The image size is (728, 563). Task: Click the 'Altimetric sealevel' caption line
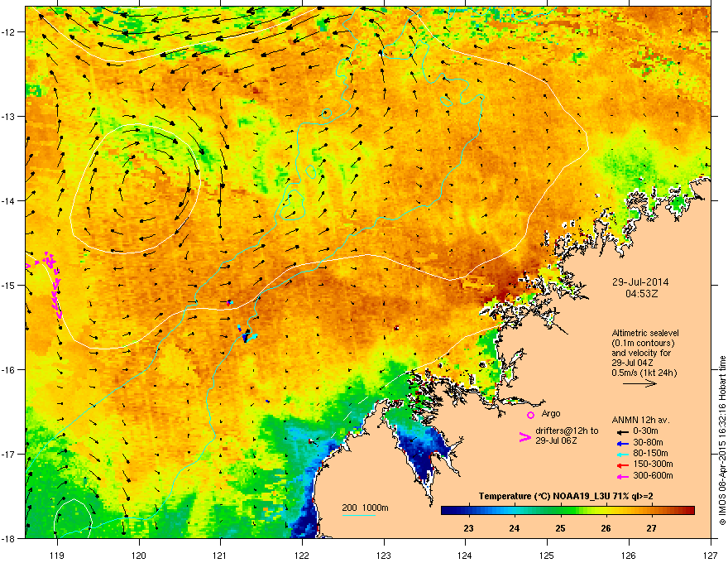(645, 333)
